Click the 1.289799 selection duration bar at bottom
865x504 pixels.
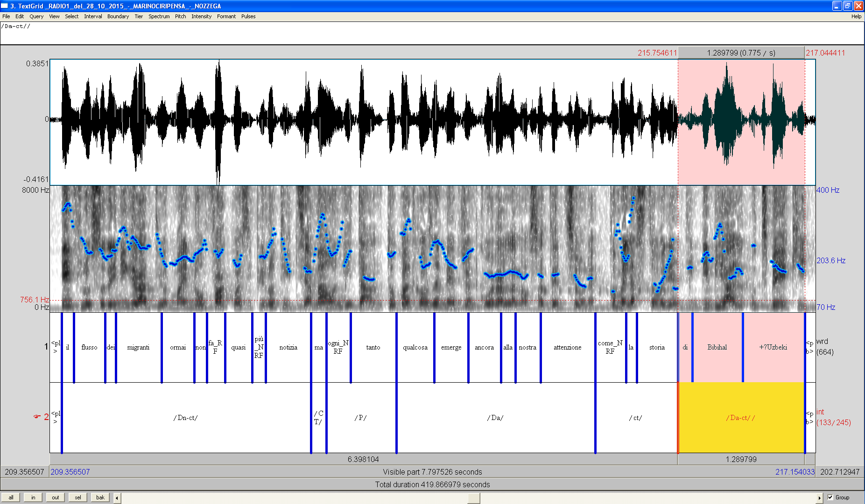tap(741, 459)
